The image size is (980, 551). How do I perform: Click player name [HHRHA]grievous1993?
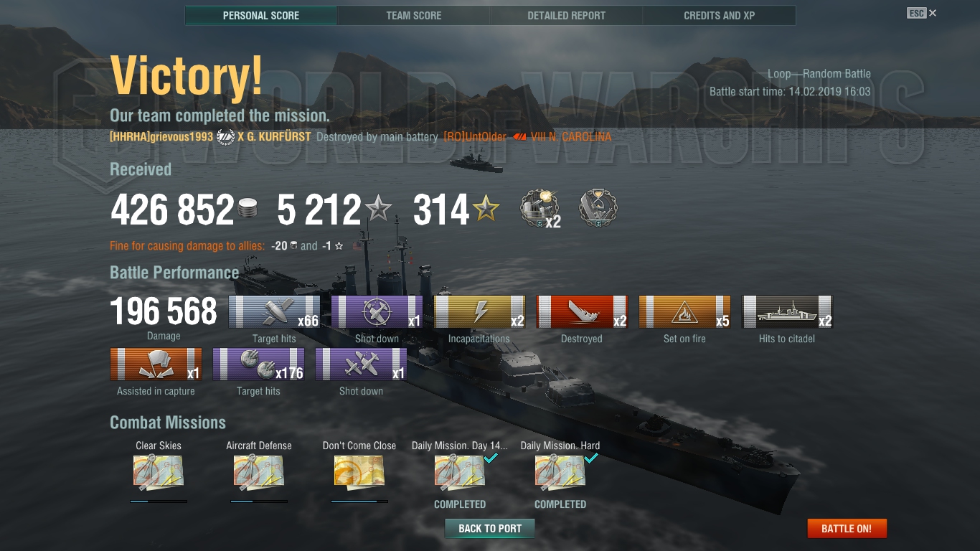click(x=161, y=136)
